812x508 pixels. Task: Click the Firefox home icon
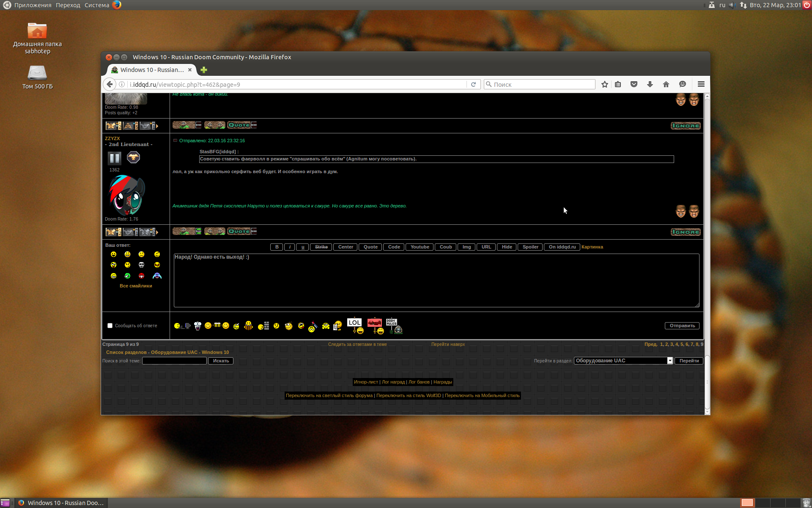[x=666, y=84]
